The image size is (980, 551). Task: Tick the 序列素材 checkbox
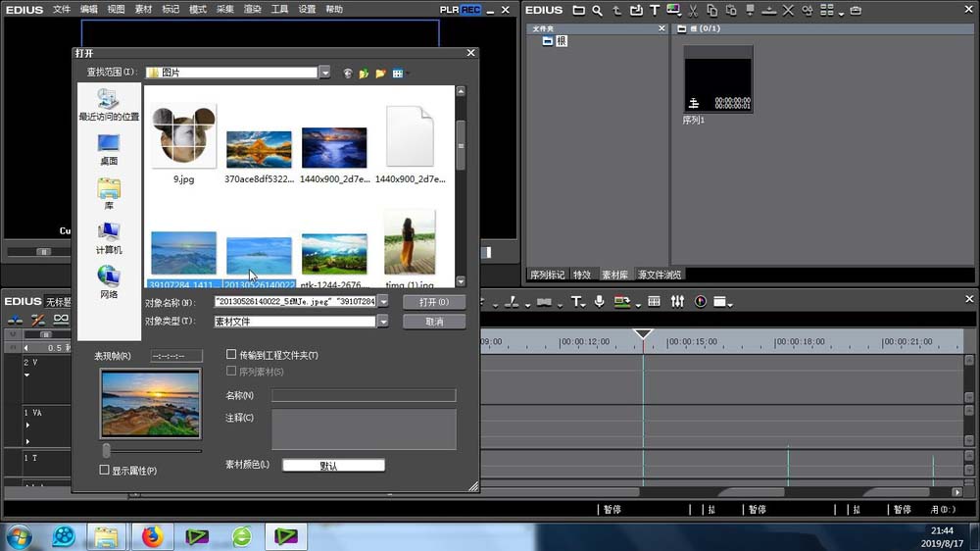pyautogui.click(x=231, y=372)
